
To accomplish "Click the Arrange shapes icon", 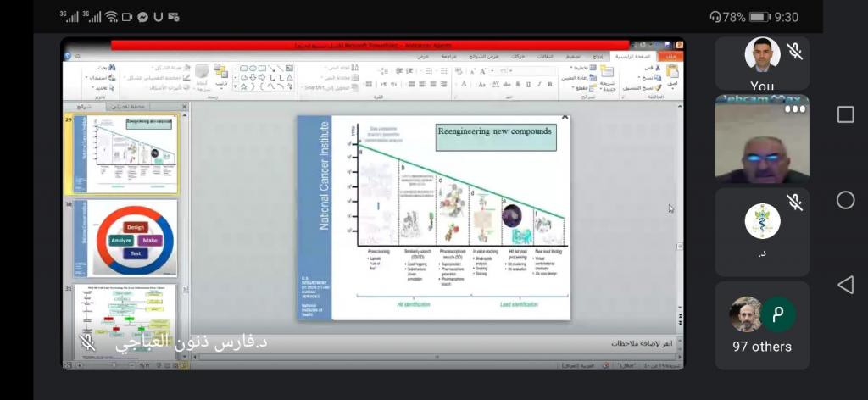I will tap(220, 75).
